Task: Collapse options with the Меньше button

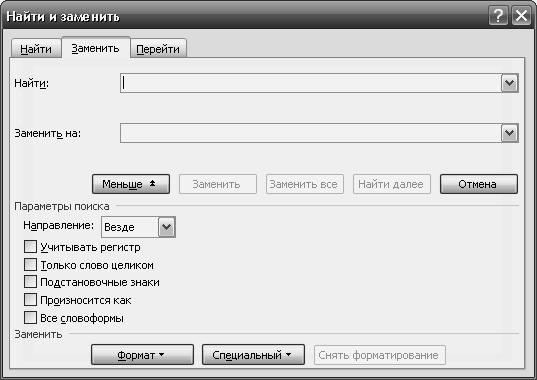Action: (x=131, y=184)
